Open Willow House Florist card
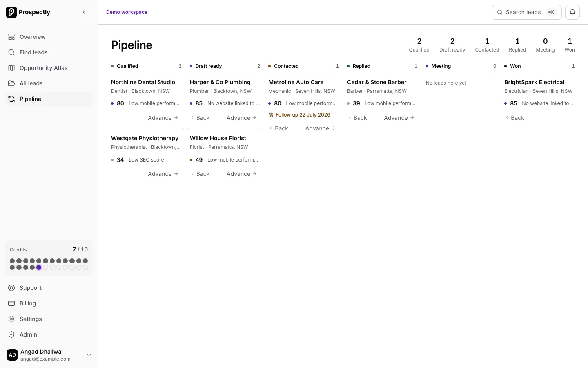Image resolution: width=588 pixels, height=368 pixels. (218, 138)
